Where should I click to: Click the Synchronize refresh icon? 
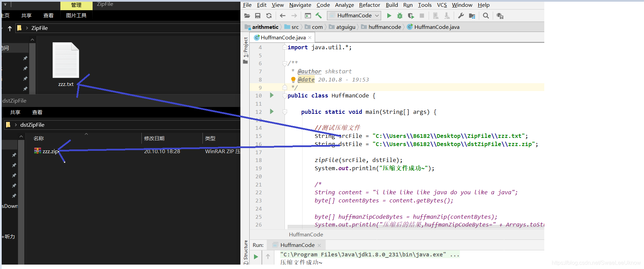click(x=269, y=16)
